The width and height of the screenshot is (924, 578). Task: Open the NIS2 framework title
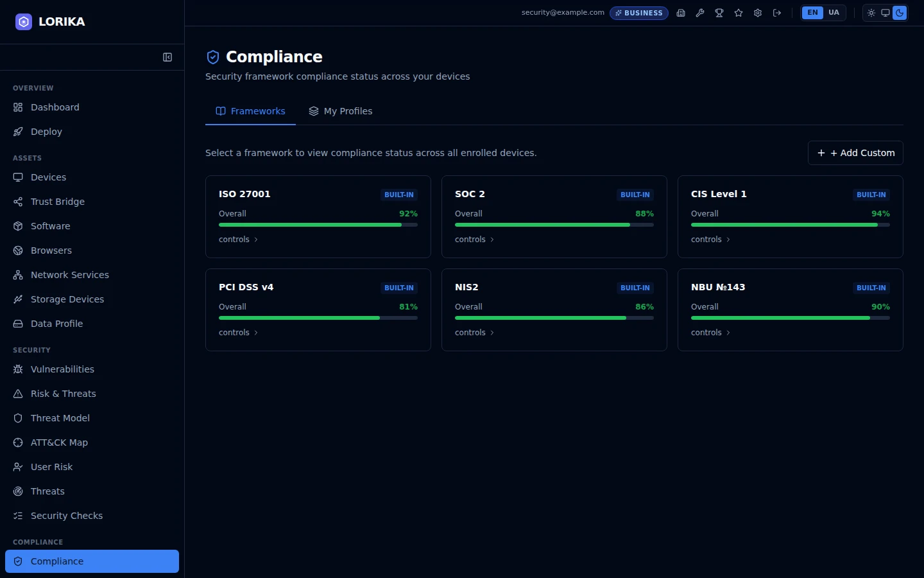[x=466, y=287]
